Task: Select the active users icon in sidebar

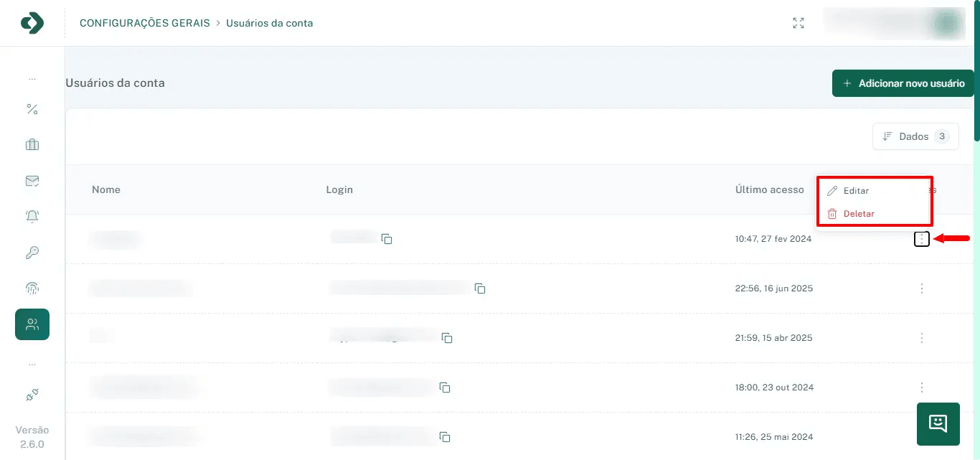Action: point(32,324)
